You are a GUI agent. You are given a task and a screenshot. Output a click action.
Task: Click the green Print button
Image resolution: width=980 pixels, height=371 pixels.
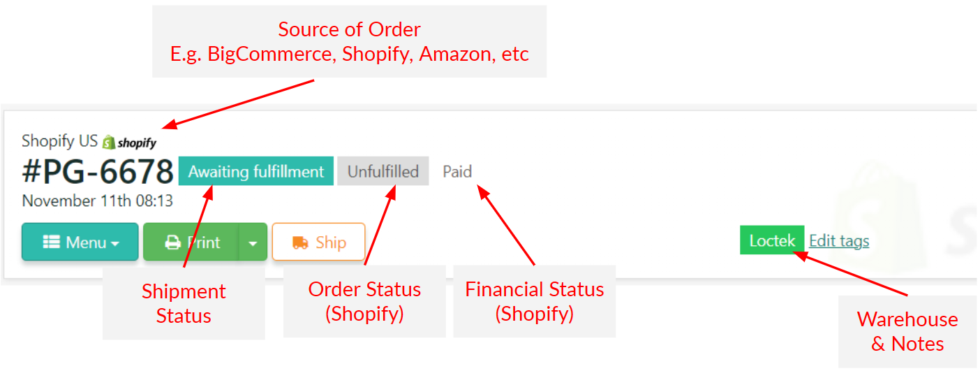click(191, 242)
